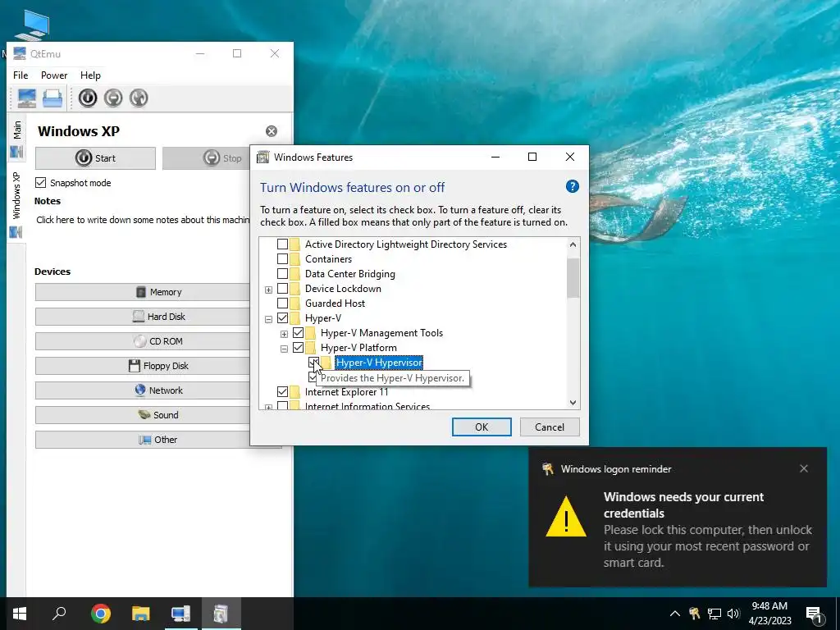Launch Google Chrome from the taskbar
This screenshot has width=840, height=630.
[101, 614]
